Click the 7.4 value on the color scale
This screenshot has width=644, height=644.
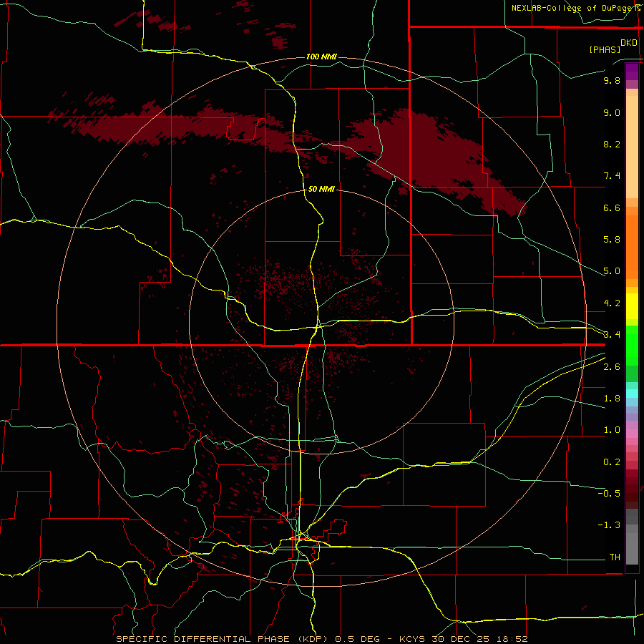(612, 176)
